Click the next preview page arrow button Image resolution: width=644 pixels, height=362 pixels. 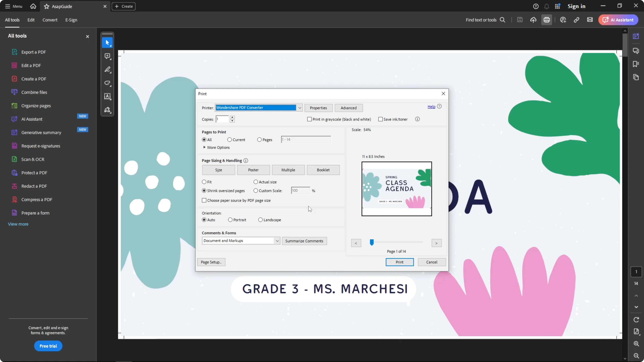pos(436,243)
